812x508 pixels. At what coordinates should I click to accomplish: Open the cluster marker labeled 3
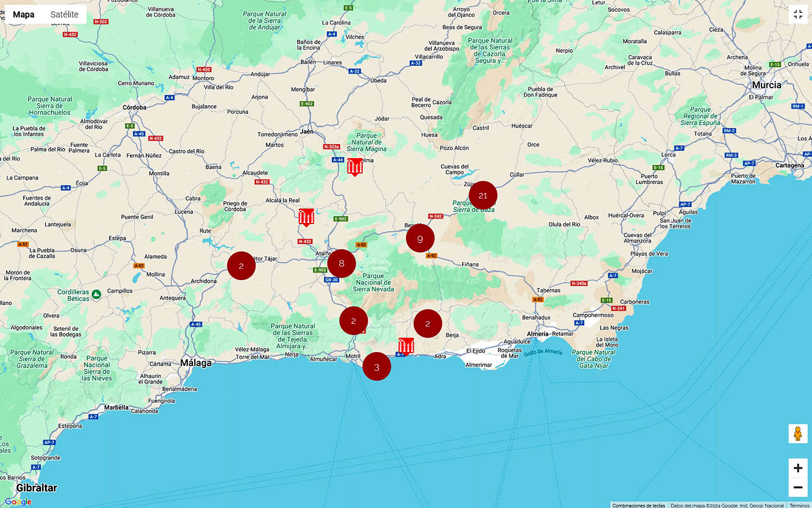[x=377, y=367]
